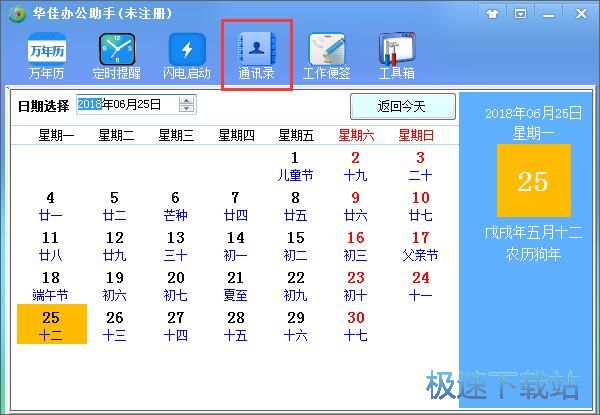Select June 27 十四
Screen dimensions: 600x415
point(175,326)
